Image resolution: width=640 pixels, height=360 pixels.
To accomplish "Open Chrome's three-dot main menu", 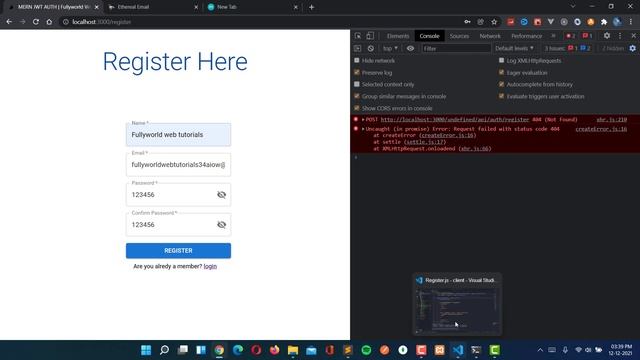I will [631, 22].
